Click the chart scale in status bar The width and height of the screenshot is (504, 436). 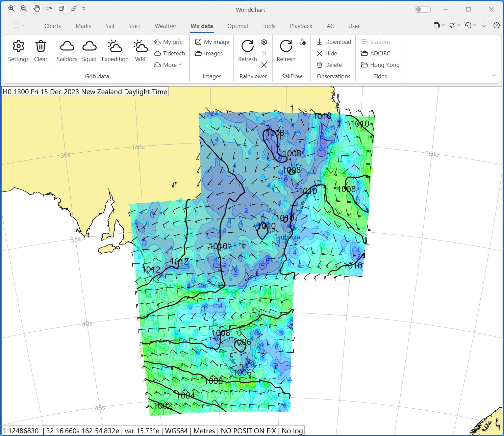click(x=21, y=431)
